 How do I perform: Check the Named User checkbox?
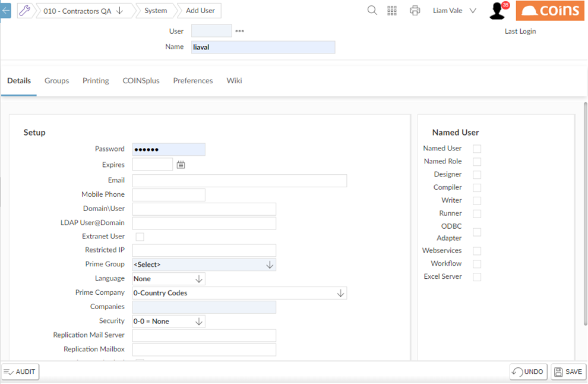pos(477,148)
